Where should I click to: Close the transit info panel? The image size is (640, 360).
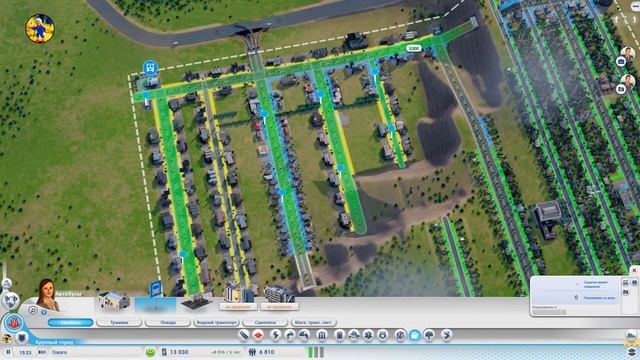coord(634,271)
